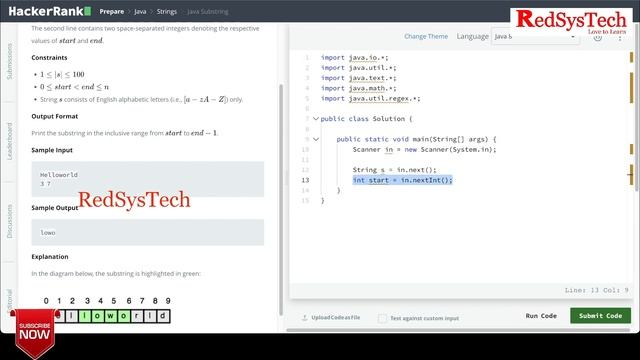Image resolution: width=640 pixels, height=360 pixels.
Task: Click the reset code icon in editor toolbar
Action: (598, 37)
